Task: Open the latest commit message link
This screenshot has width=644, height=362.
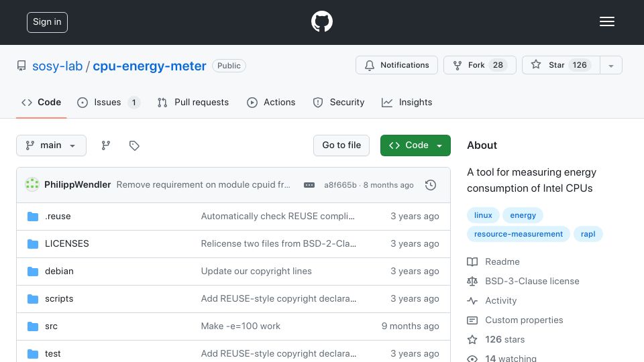Action: (x=203, y=185)
